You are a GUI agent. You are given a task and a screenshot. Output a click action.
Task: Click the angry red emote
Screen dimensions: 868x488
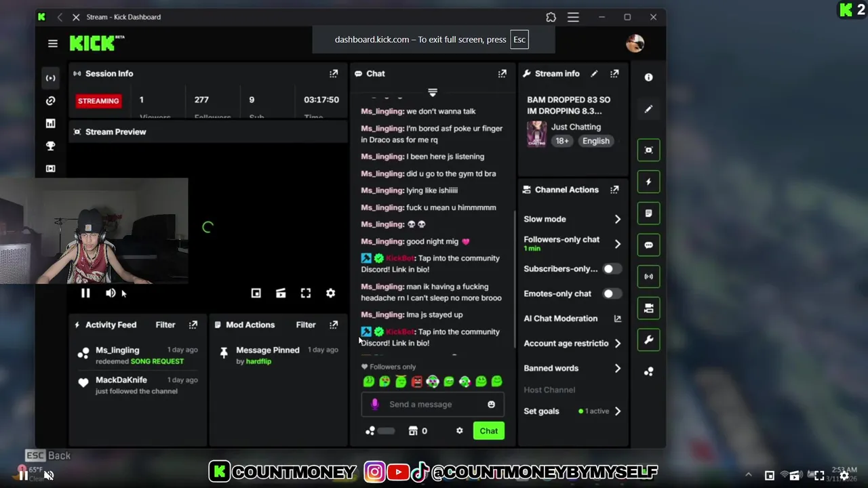416,382
